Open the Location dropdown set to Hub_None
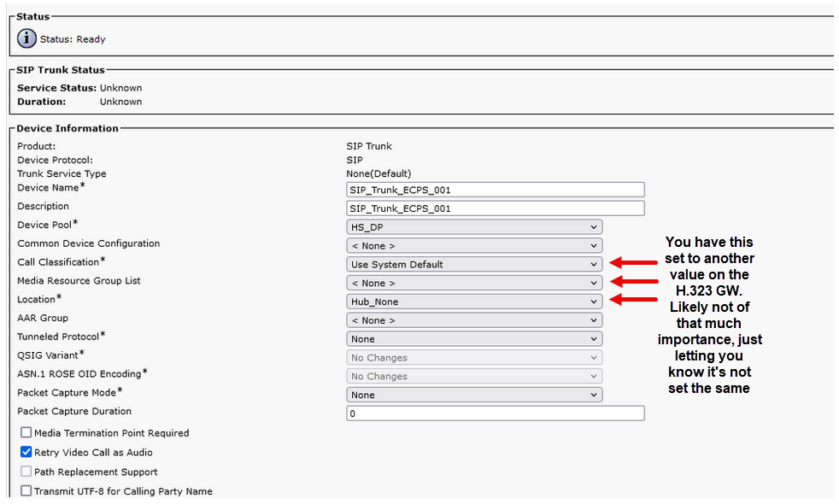 [x=474, y=302]
